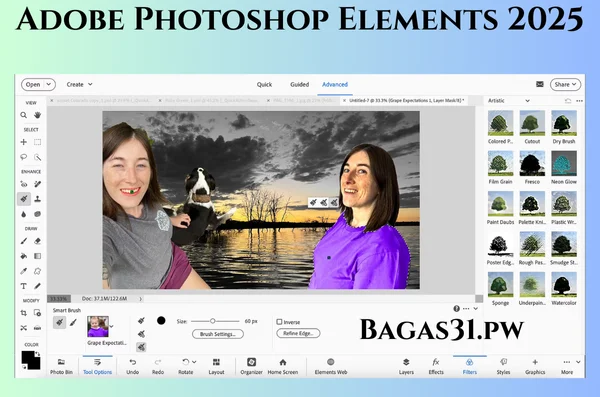
Task: Set Subtract from Selection mode in Tool Options
Action: pyautogui.click(x=141, y=347)
